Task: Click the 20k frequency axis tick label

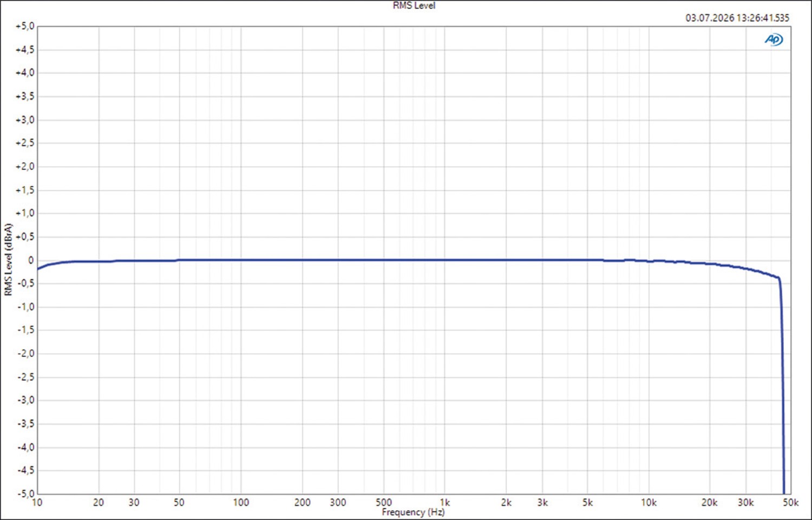Action: (x=710, y=502)
